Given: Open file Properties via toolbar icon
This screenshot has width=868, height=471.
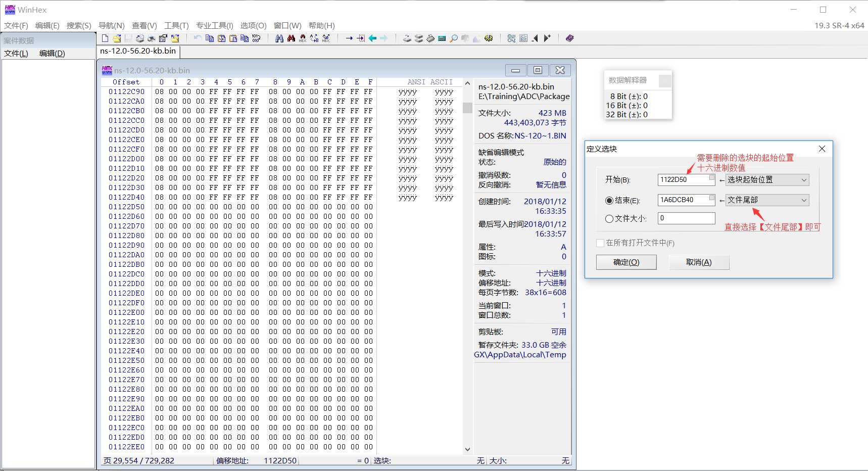Looking at the screenshot, I should tap(163, 38).
